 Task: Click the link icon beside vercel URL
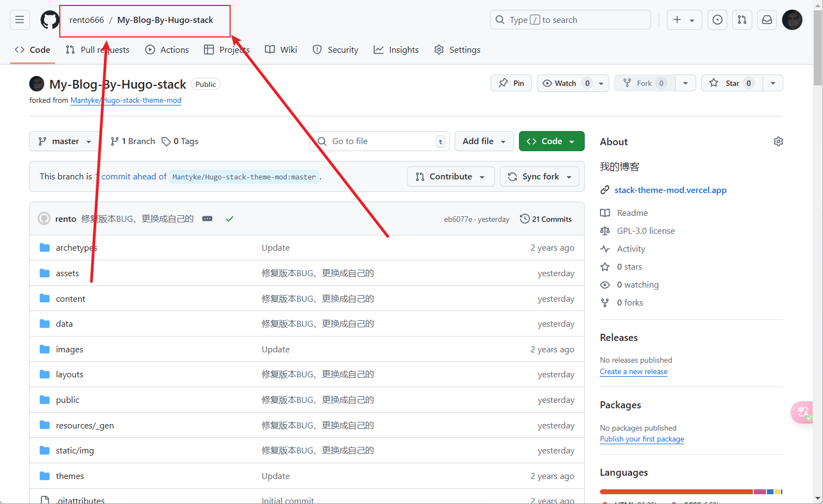pyautogui.click(x=605, y=190)
